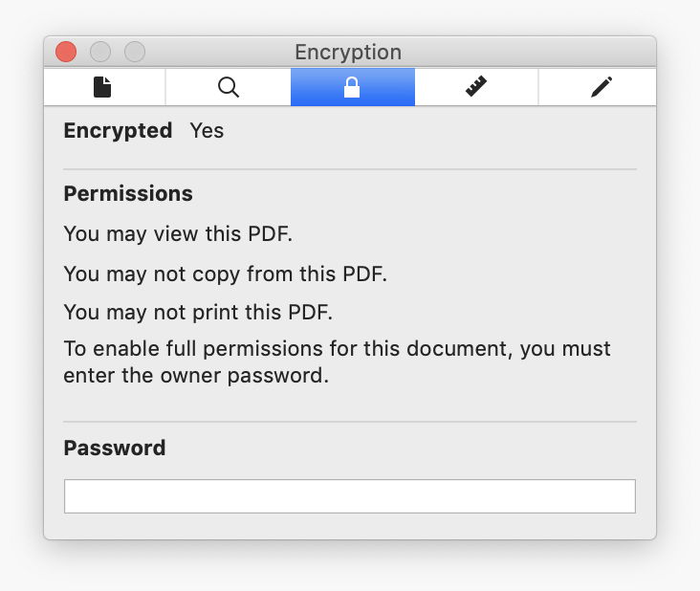The height and width of the screenshot is (591, 700).
Task: Click the bold Password label
Action: 115,448
